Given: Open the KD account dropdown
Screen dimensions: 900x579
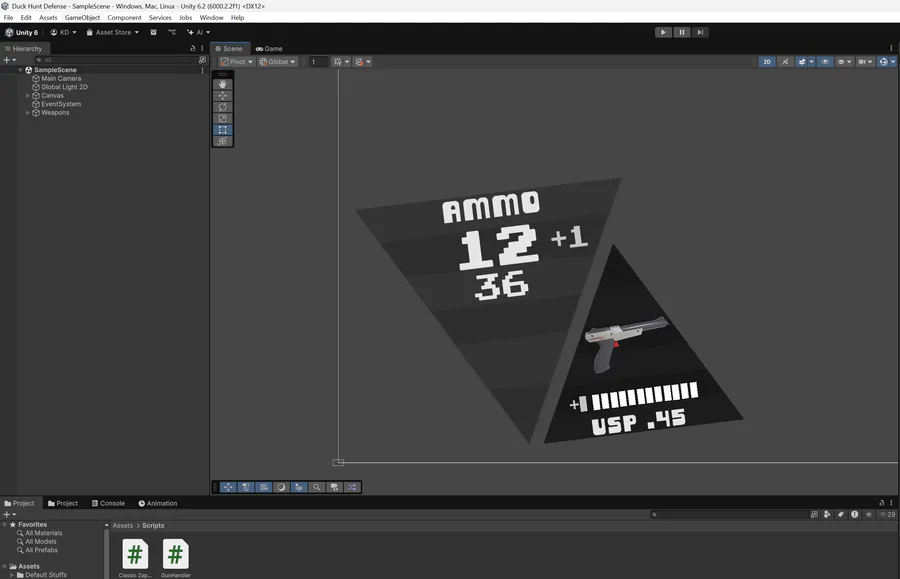Looking at the screenshot, I should tap(63, 33).
